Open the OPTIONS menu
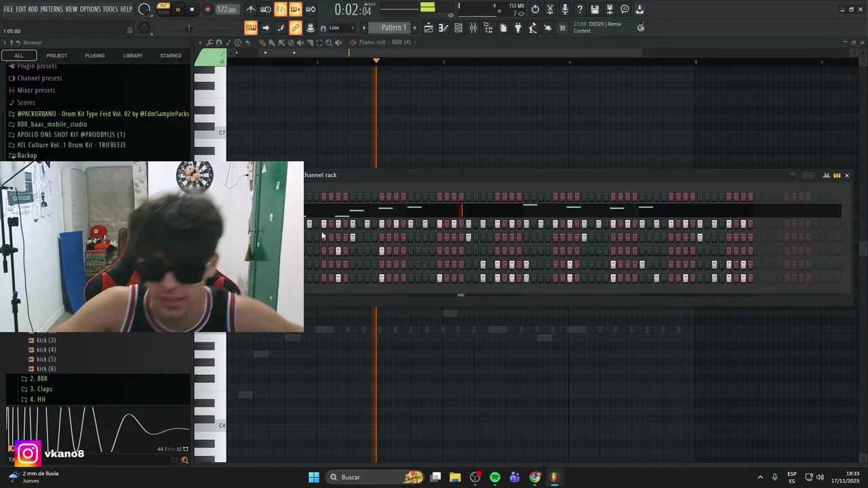The image size is (868, 488). pos(90,9)
